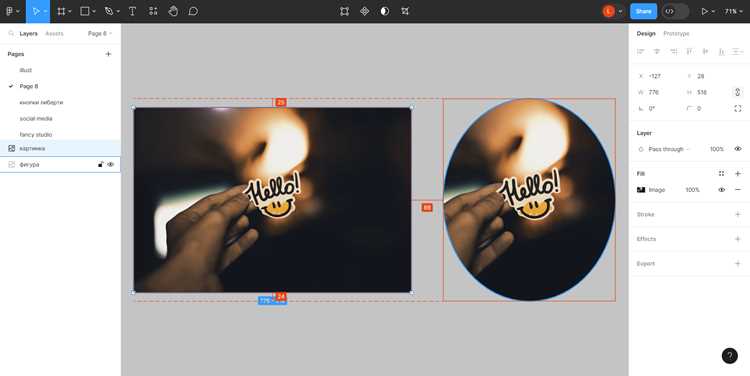Open the present options arrow
This screenshot has width=750, height=376.
(x=714, y=11)
